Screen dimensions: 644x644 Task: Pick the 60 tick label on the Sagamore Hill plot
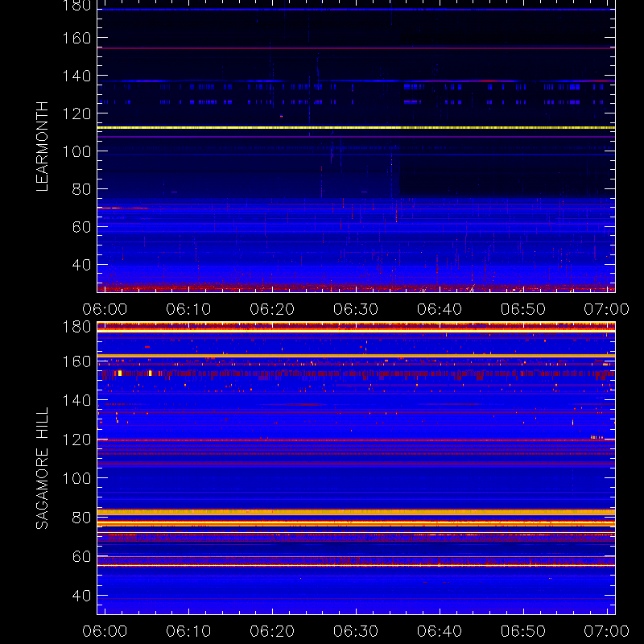coord(81,556)
